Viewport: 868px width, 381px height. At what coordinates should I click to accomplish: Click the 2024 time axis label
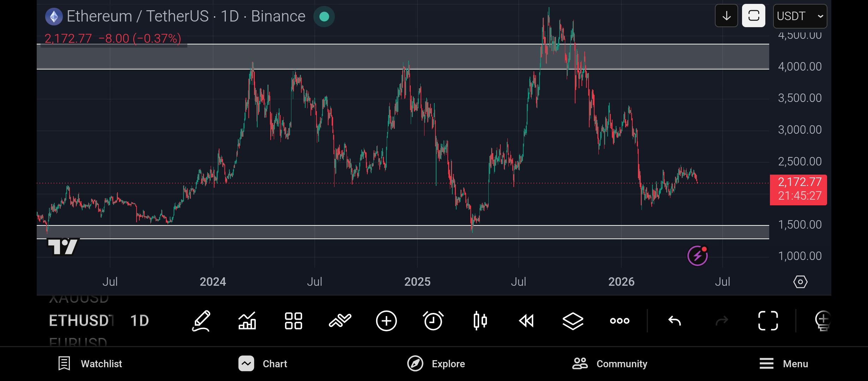tap(213, 282)
